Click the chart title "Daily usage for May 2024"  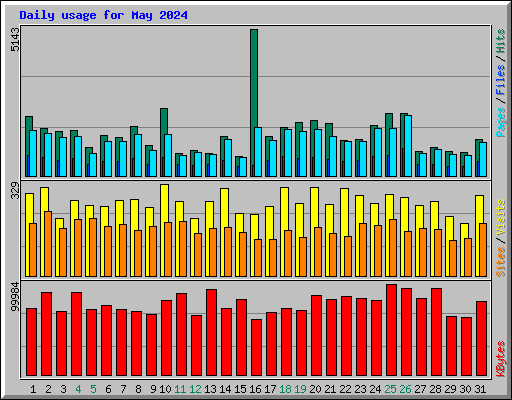[x=103, y=15]
